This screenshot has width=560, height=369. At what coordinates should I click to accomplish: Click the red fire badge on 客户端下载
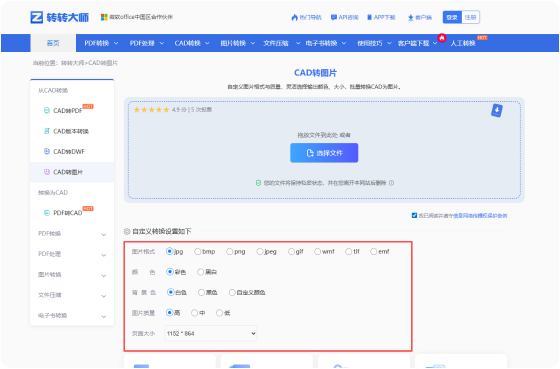pyautogui.click(x=442, y=38)
